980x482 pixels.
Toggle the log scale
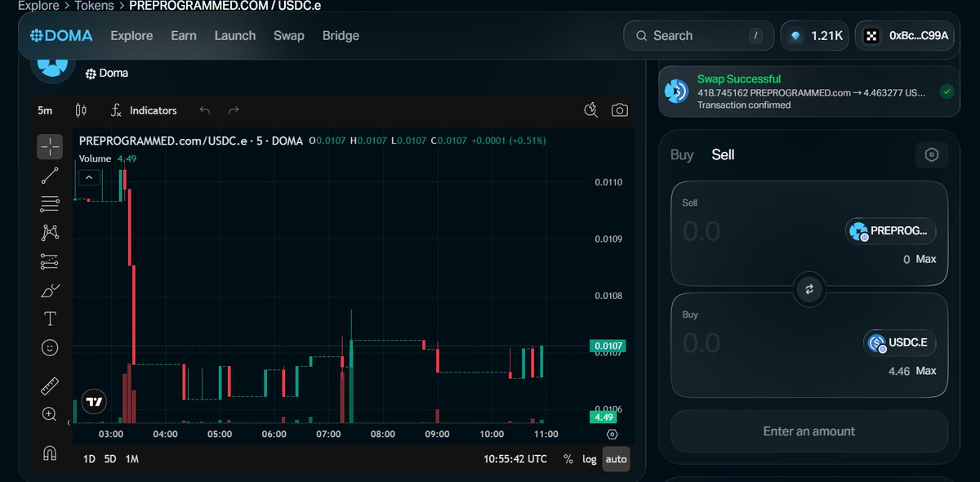tap(590, 459)
